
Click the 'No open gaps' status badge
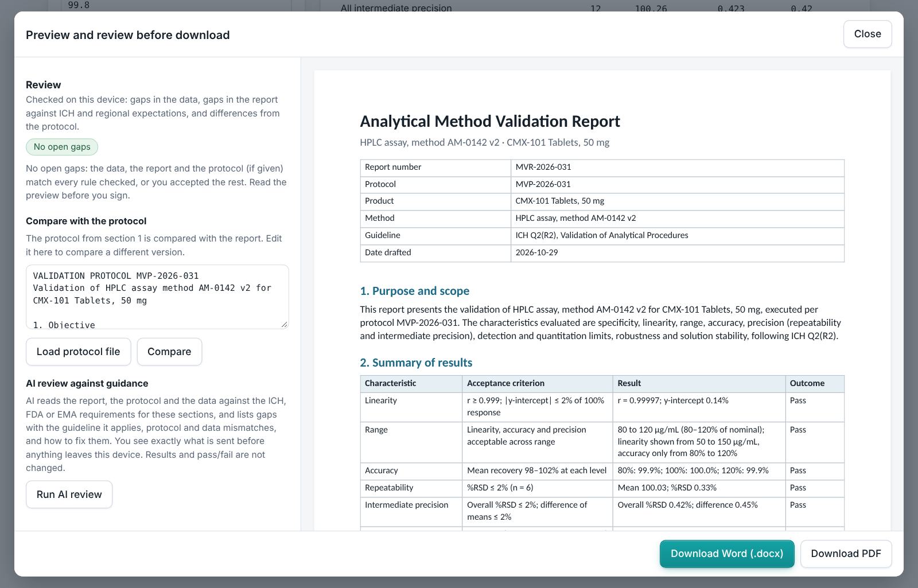coord(62,147)
